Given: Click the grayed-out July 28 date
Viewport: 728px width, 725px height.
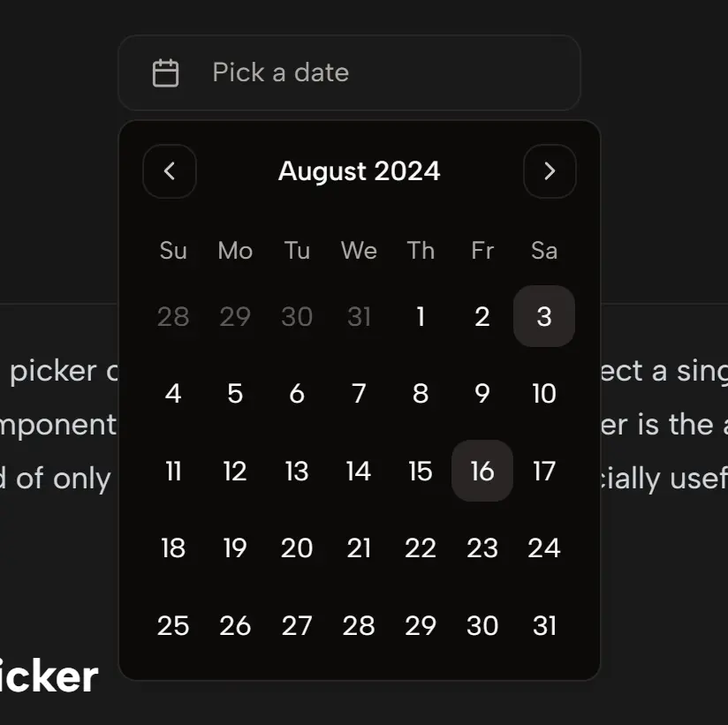Looking at the screenshot, I should (x=173, y=316).
